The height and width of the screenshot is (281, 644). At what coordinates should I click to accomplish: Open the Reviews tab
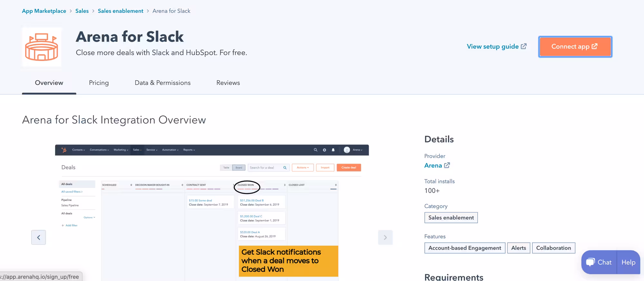228,83
